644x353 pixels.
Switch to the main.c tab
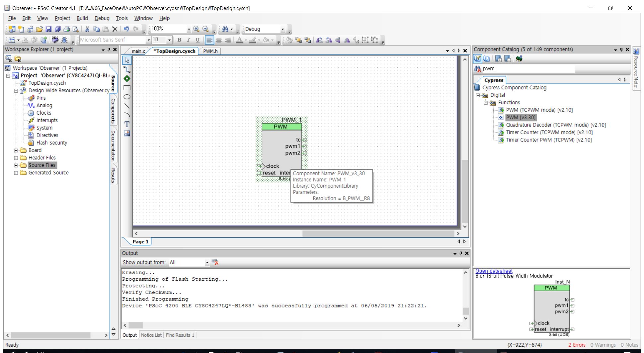point(138,51)
